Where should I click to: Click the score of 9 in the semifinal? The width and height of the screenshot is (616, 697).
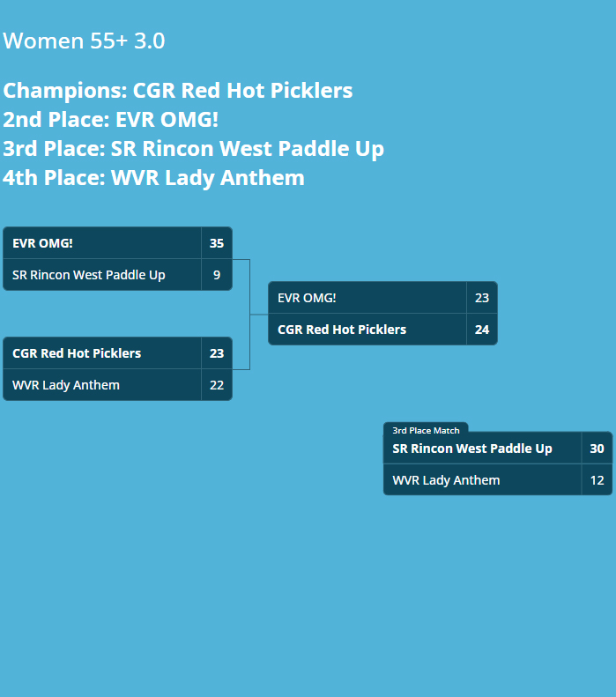(217, 275)
